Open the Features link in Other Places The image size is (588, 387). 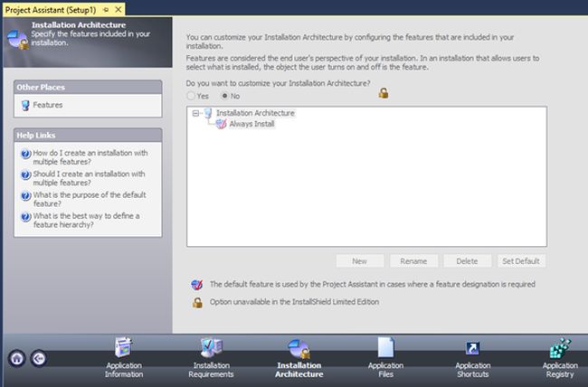[48, 105]
